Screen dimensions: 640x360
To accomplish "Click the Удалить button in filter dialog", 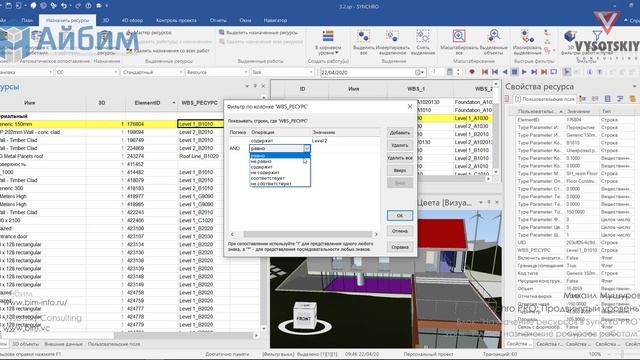I will (x=400, y=145).
